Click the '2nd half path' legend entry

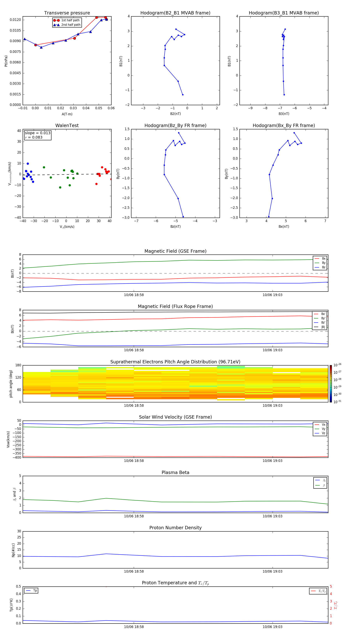coord(67,25)
